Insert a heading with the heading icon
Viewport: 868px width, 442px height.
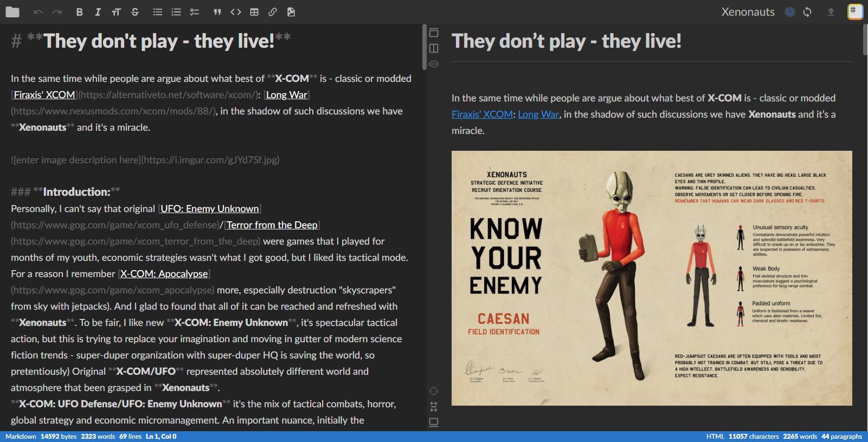(116, 12)
